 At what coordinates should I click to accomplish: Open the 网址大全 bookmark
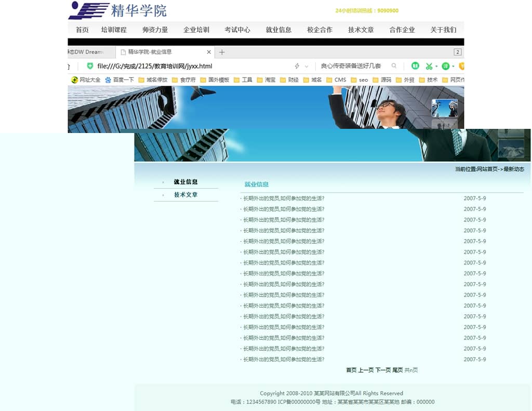click(86, 80)
